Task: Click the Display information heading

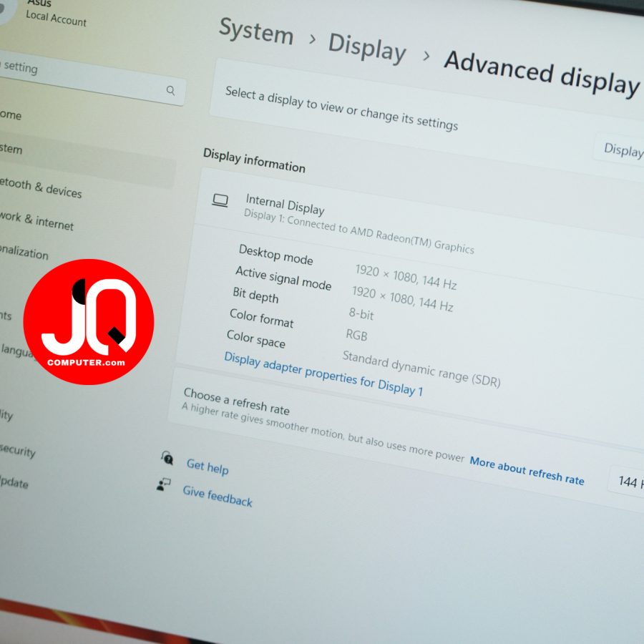Action: tap(254, 160)
